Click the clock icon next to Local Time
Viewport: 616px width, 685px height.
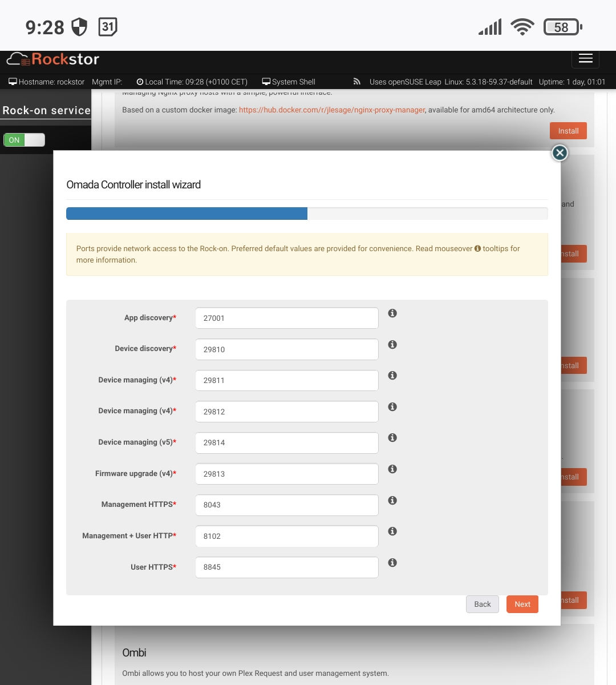tap(140, 82)
